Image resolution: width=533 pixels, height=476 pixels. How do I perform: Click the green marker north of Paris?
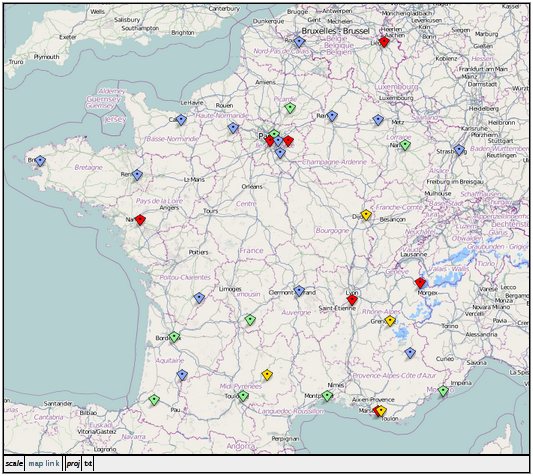point(274,133)
